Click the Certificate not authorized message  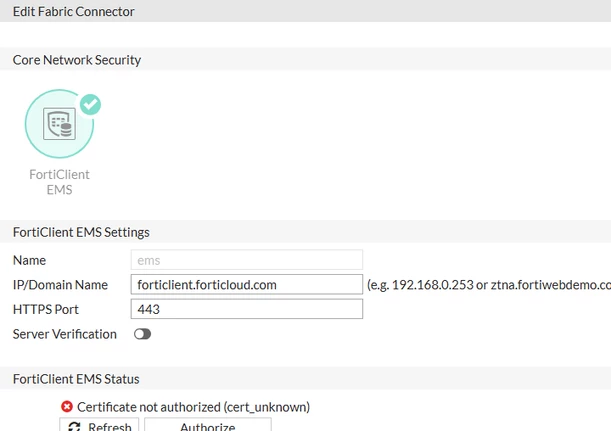point(193,407)
